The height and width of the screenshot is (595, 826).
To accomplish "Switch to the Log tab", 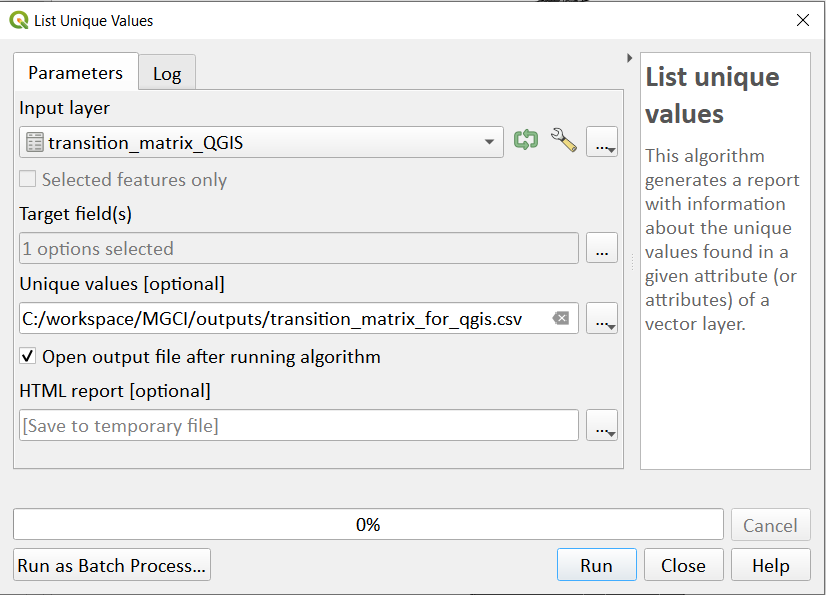I will tap(167, 73).
